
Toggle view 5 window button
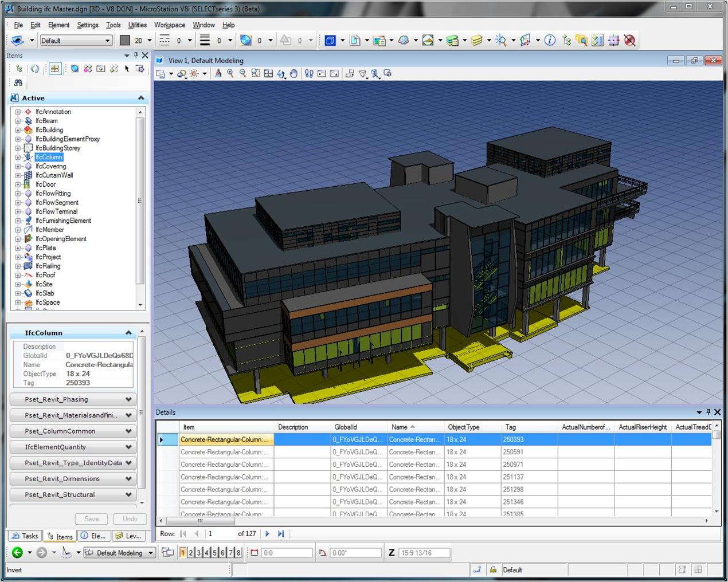pyautogui.click(x=214, y=553)
